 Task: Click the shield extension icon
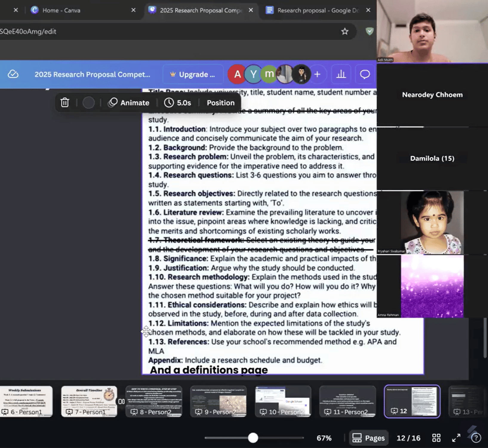click(x=370, y=31)
